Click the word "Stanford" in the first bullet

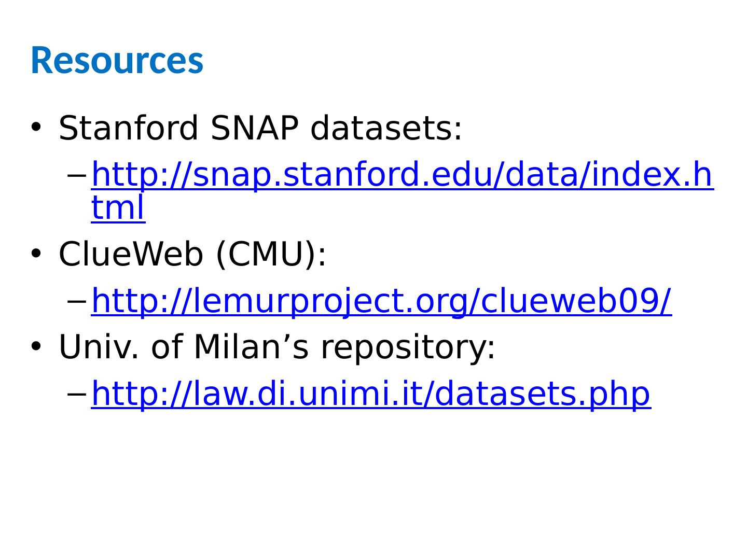pos(129,128)
